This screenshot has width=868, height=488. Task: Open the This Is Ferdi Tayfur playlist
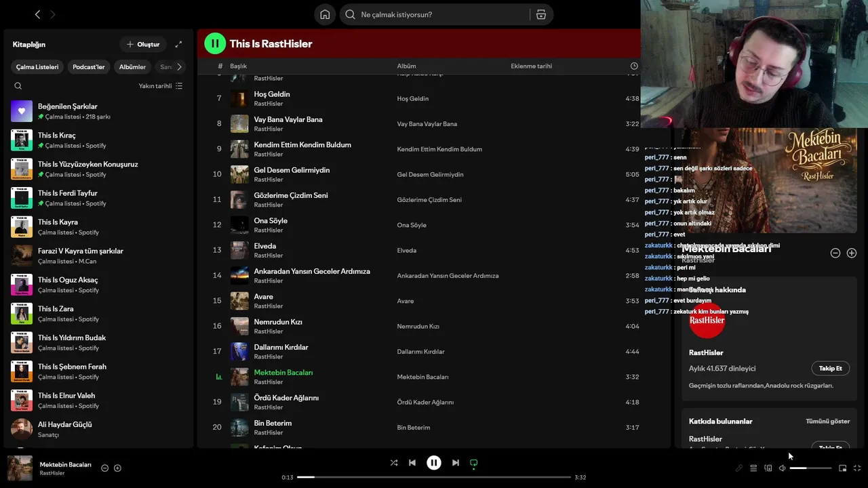pyautogui.click(x=98, y=198)
